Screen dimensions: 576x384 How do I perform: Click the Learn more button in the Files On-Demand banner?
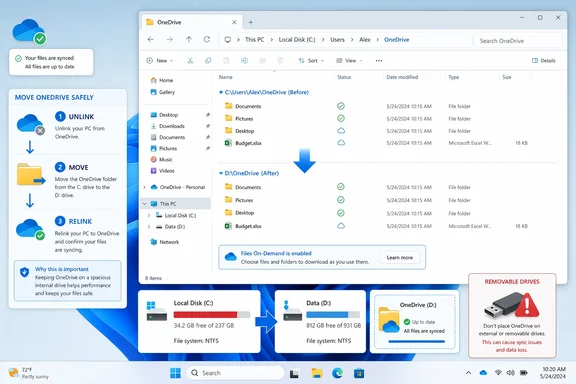(x=400, y=258)
